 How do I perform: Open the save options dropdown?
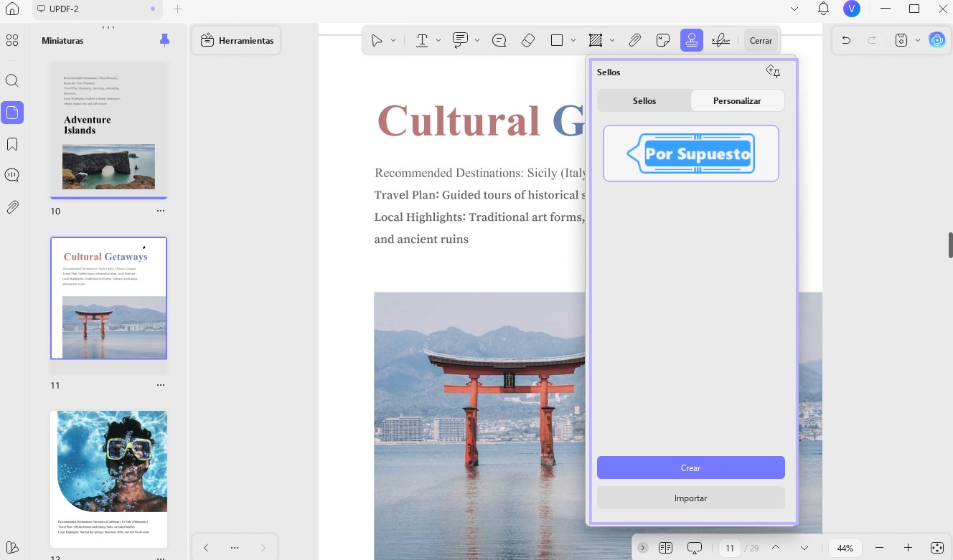(918, 41)
